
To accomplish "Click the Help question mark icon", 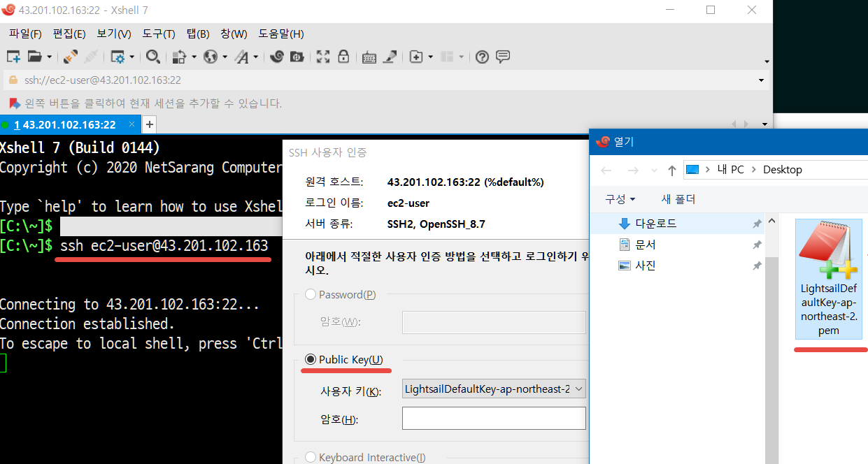I will click(482, 57).
